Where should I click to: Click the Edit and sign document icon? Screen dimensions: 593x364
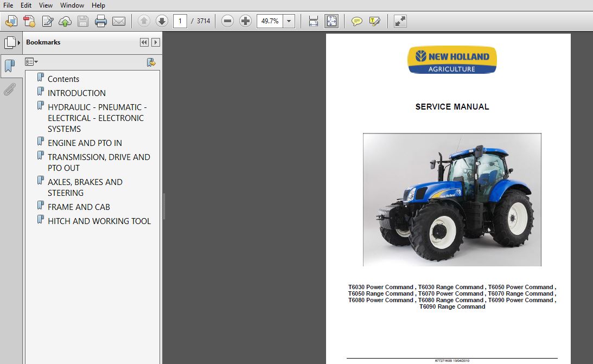(x=47, y=21)
